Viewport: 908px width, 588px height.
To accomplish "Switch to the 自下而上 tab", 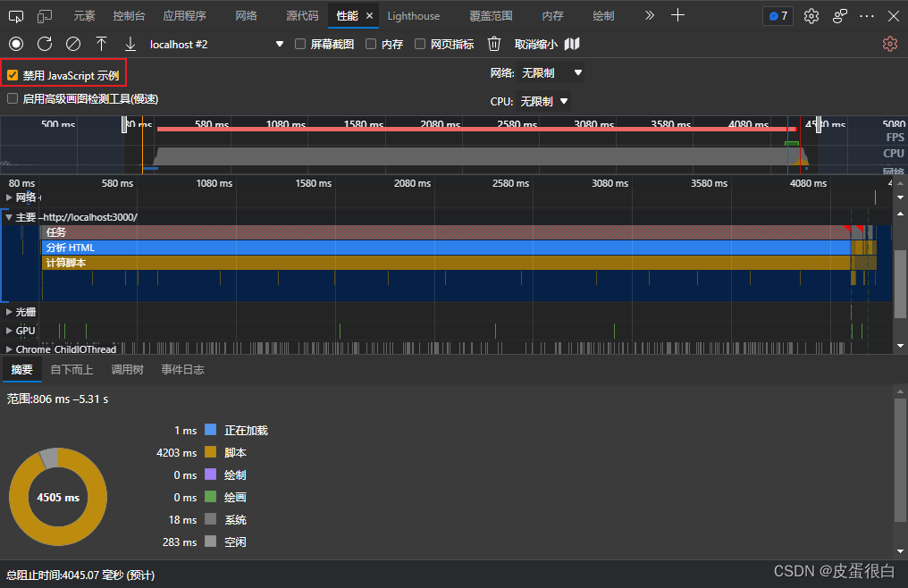I will coord(71,370).
